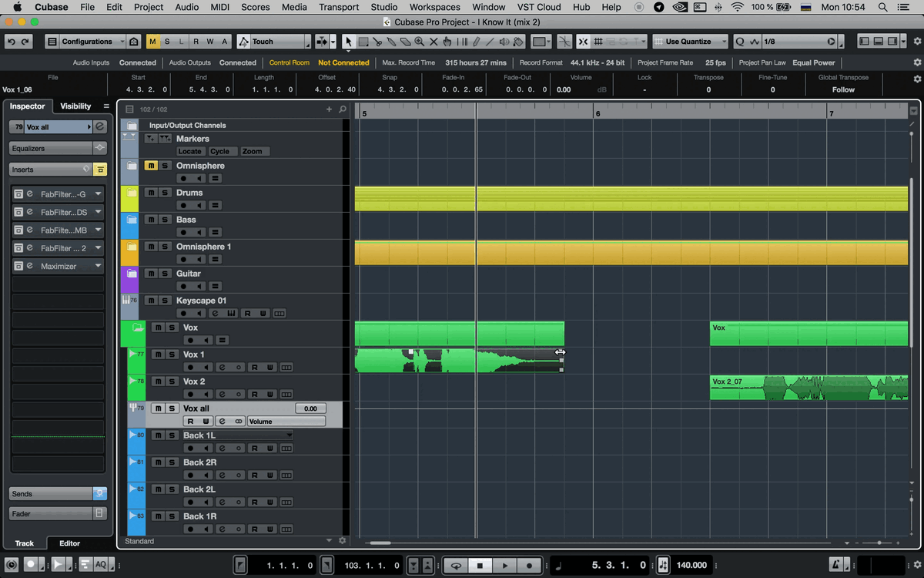Image resolution: width=924 pixels, height=578 pixels.
Task: Select the Mute X tool
Action: point(434,42)
